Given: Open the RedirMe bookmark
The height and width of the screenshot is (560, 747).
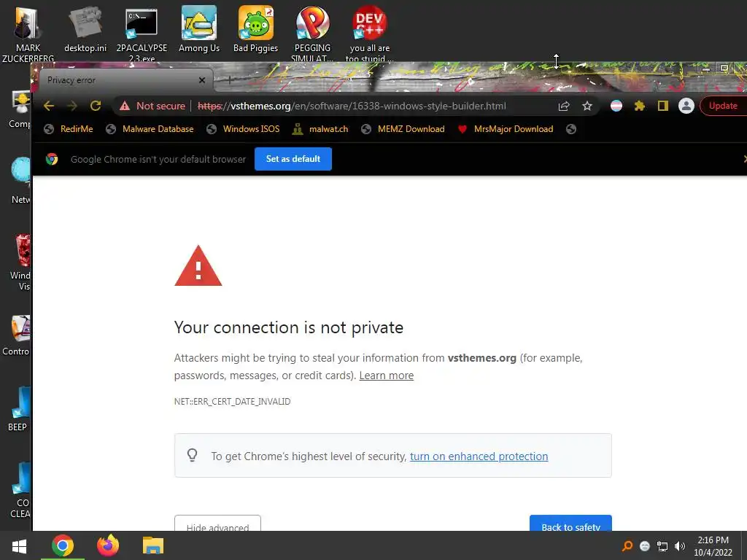Looking at the screenshot, I should 68,129.
